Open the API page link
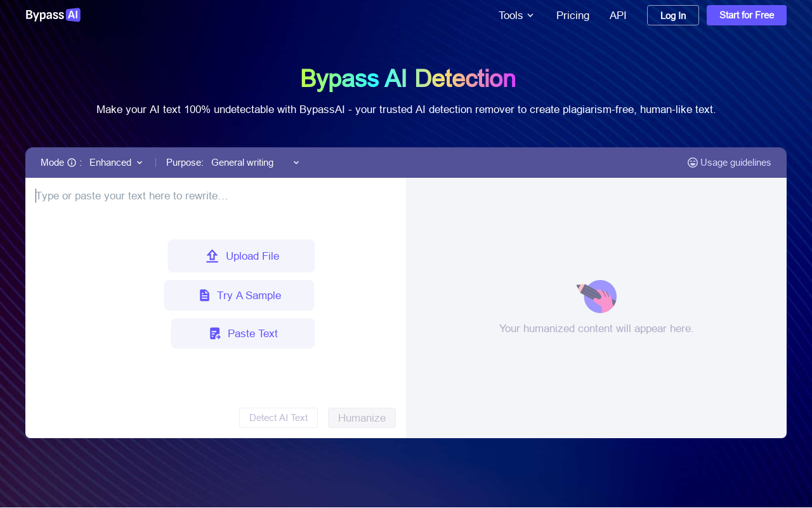Screen dimensions: 812x508 click(618, 15)
